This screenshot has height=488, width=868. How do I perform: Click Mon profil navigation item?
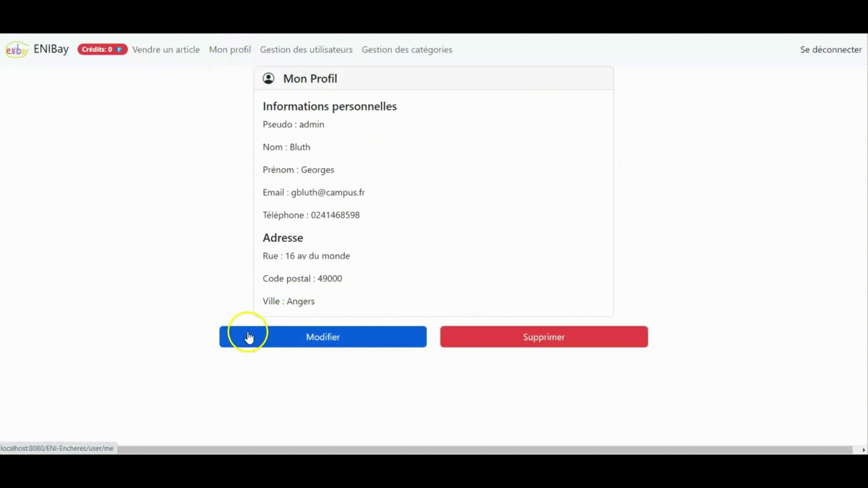point(230,49)
